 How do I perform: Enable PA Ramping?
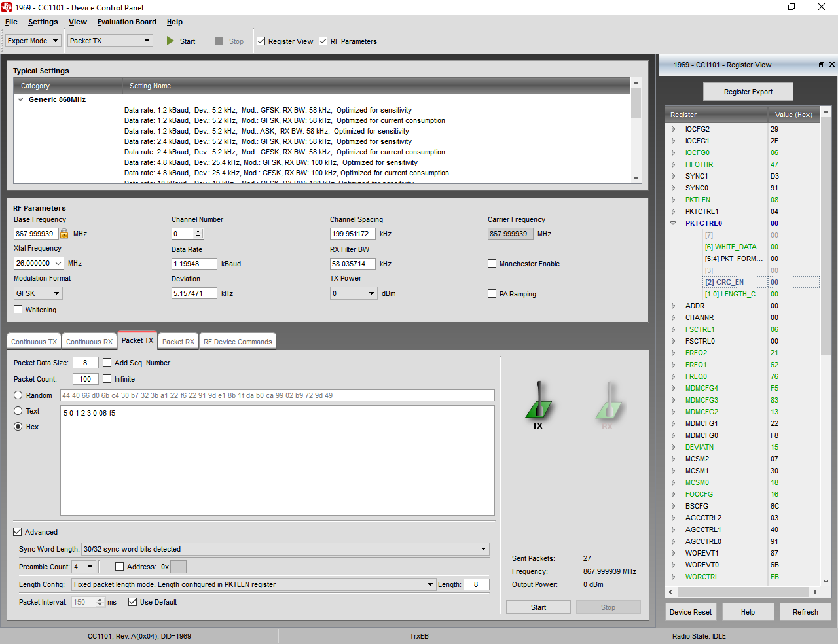coord(492,293)
